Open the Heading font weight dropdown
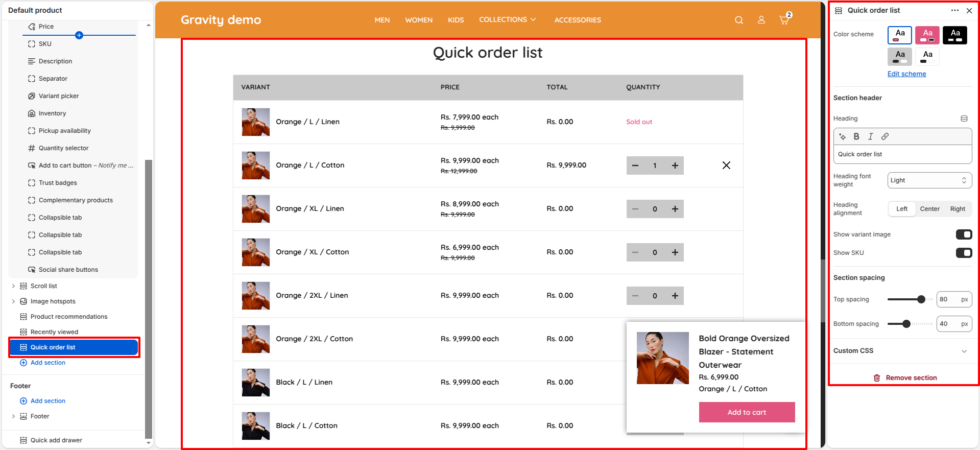 [x=929, y=180]
